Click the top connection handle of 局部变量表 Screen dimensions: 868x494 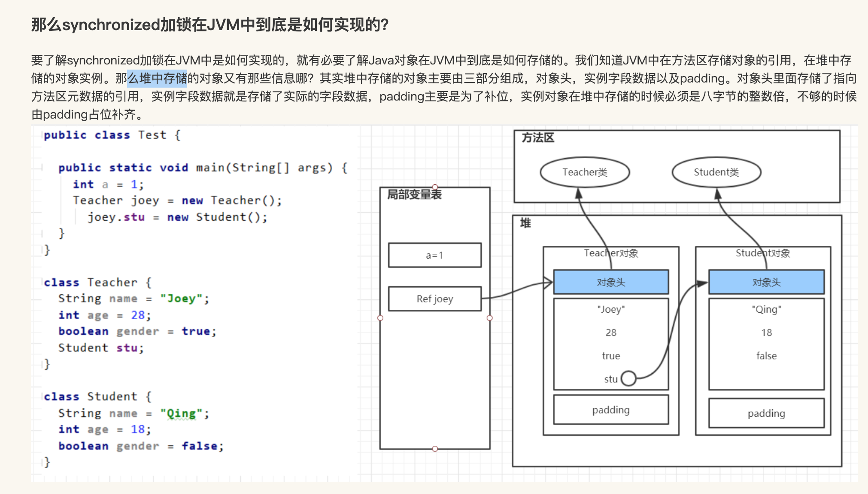coord(435,187)
